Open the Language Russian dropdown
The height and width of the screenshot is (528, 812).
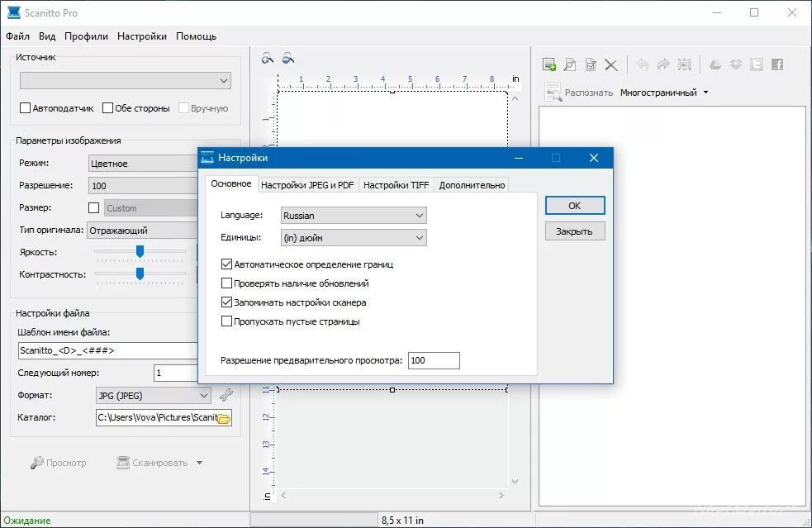tap(354, 216)
